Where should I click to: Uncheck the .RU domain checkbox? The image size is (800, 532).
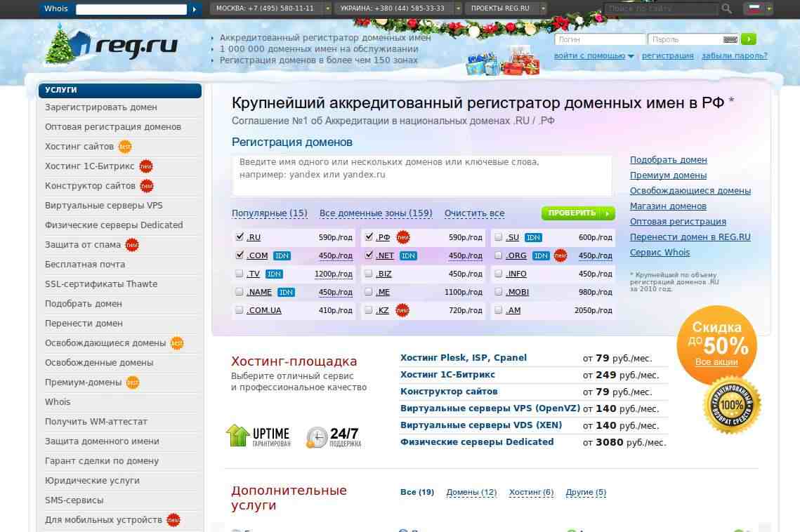click(240, 237)
